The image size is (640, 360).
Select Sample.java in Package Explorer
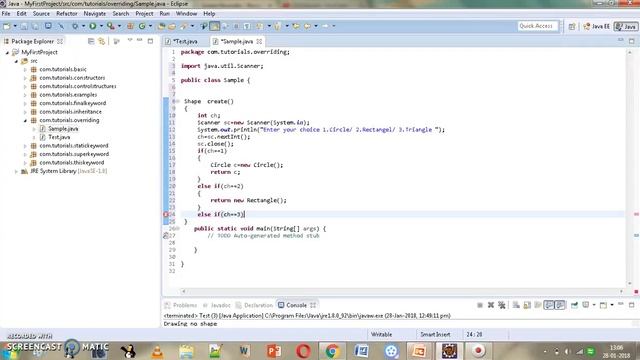[x=63, y=129]
